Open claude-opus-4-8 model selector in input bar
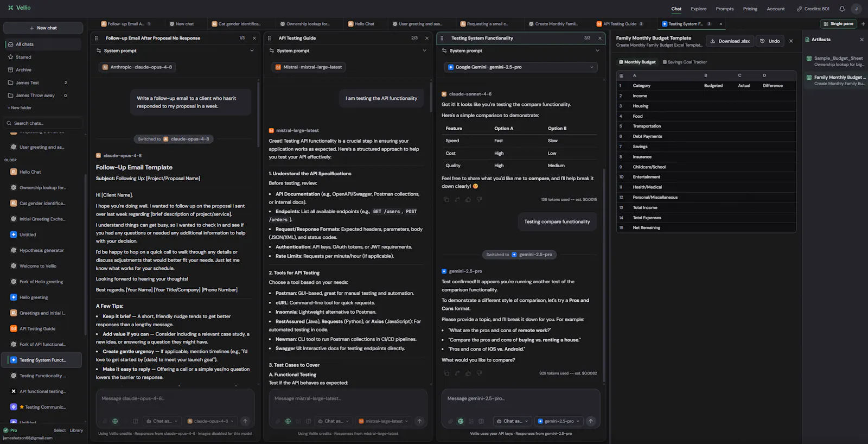The width and height of the screenshot is (868, 444). (210, 421)
